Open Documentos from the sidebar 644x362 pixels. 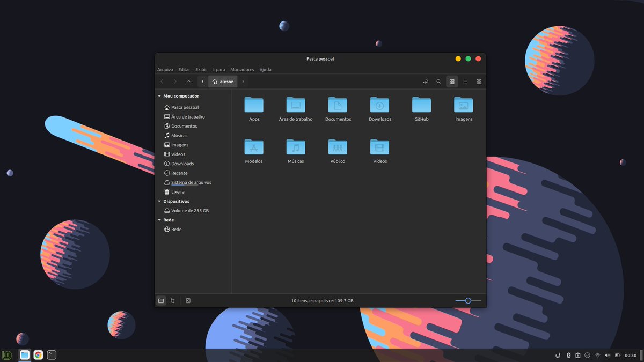point(193,126)
